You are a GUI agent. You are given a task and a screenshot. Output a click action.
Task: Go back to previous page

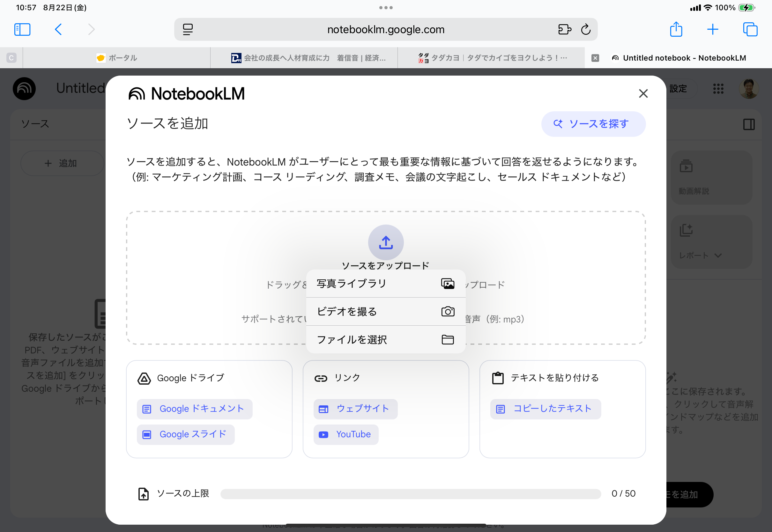coord(58,29)
